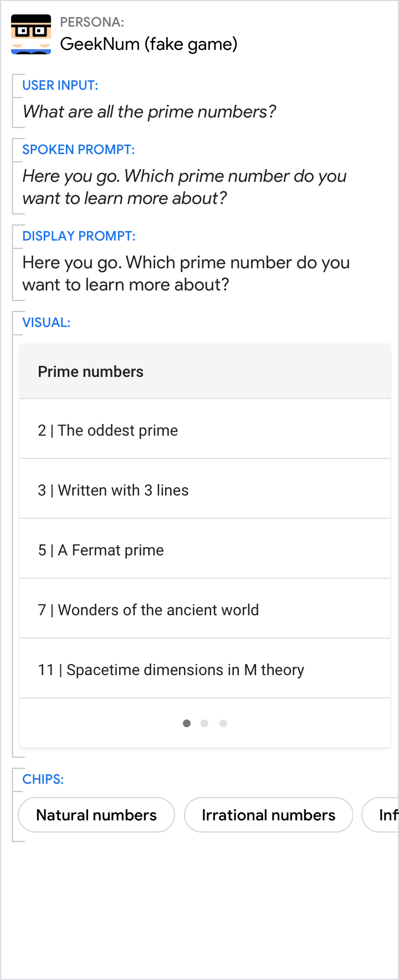The image size is (399, 980).
Task: Click the SPOKEN PROMPT label
Action: [x=79, y=150]
